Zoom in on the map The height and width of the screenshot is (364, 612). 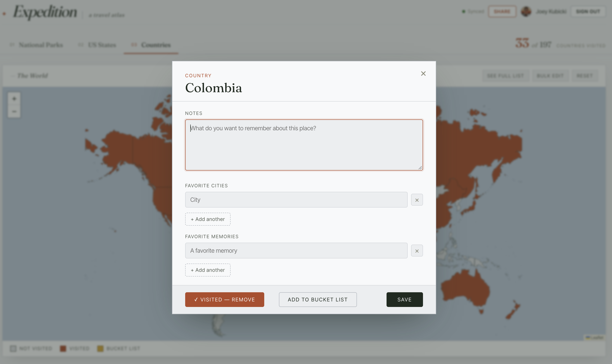click(x=14, y=99)
